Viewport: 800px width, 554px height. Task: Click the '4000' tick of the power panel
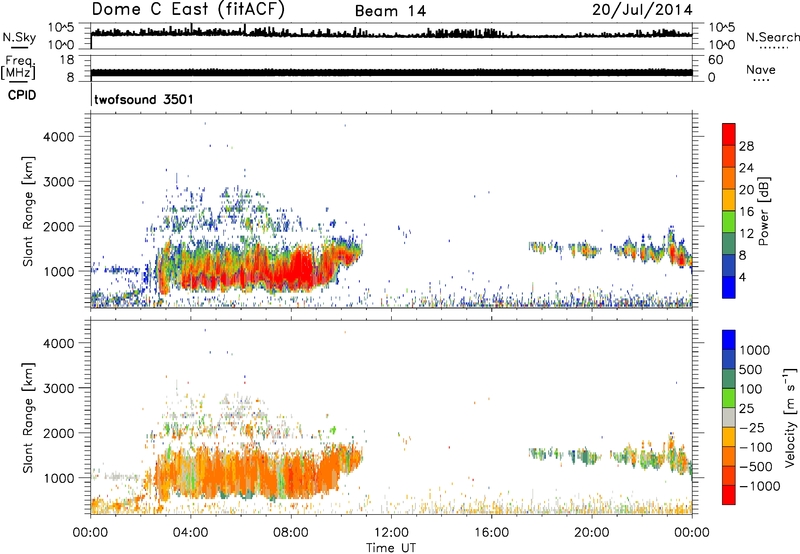point(59,137)
